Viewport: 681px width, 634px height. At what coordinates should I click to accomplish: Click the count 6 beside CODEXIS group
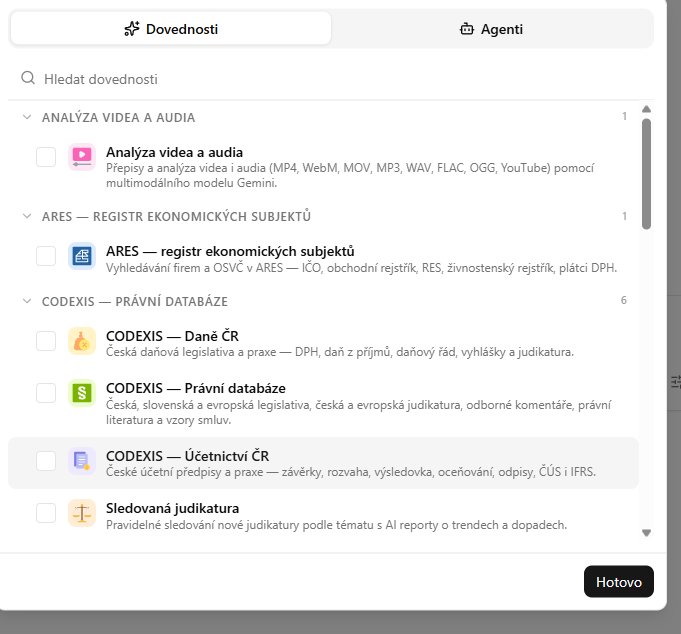click(x=624, y=300)
